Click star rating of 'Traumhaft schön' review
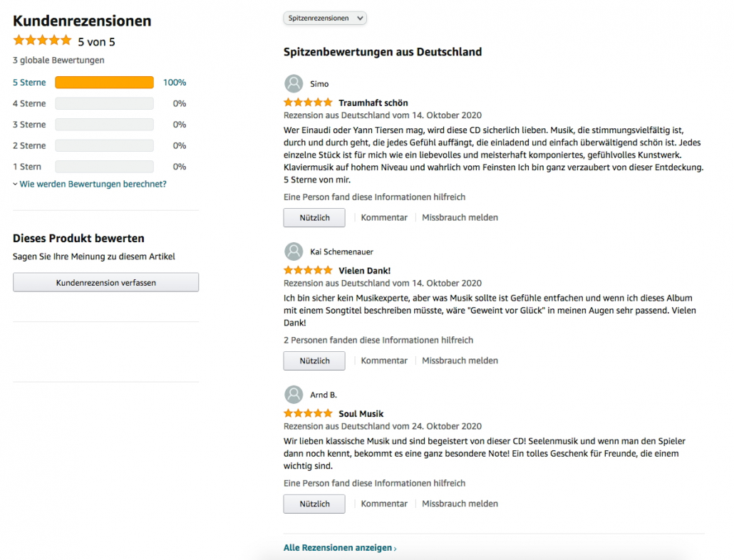 [308, 103]
